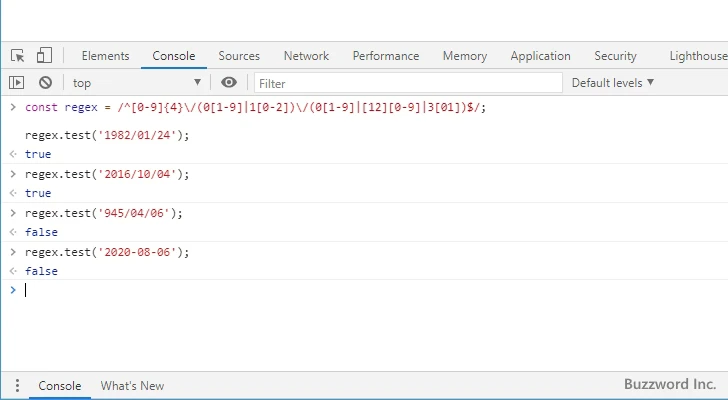This screenshot has width=728, height=400.
Task: Clear the console with the clear icon
Action: coord(45,83)
